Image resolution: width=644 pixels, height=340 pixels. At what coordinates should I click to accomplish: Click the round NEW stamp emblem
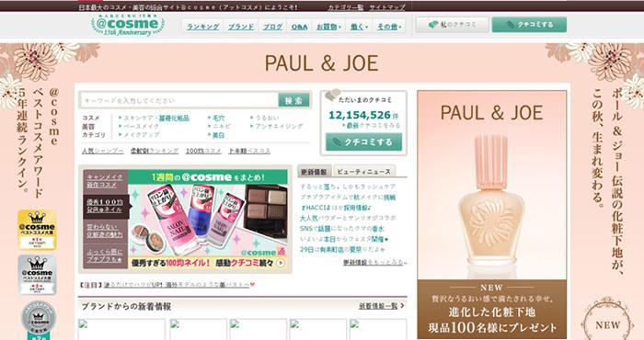[x=607, y=322]
